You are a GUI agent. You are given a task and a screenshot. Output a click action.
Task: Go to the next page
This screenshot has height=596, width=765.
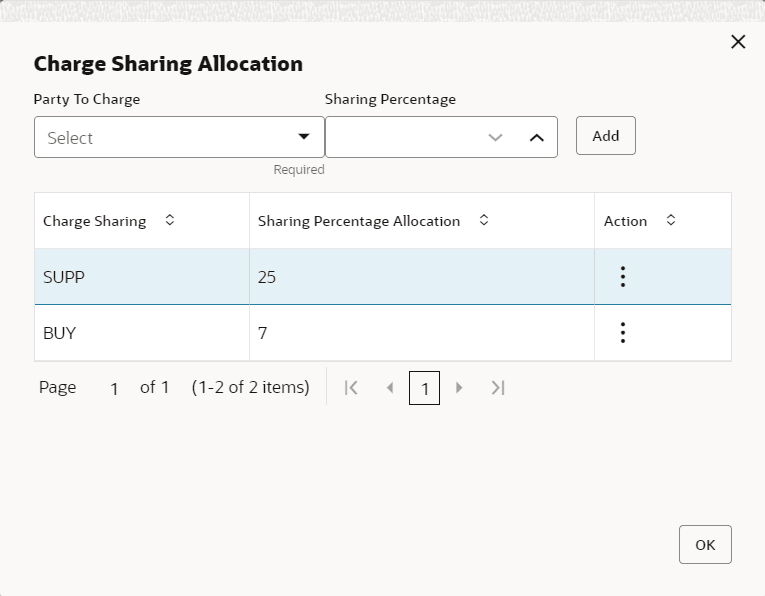tap(460, 387)
